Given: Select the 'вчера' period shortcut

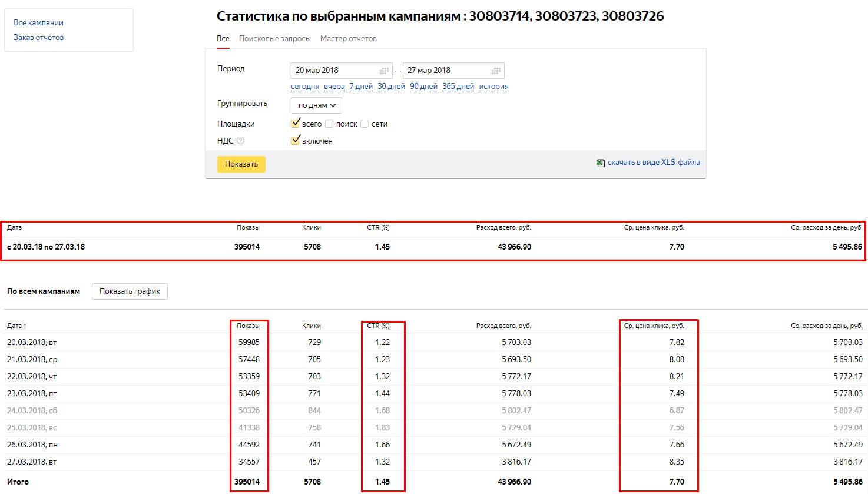Looking at the screenshot, I should 334,87.
